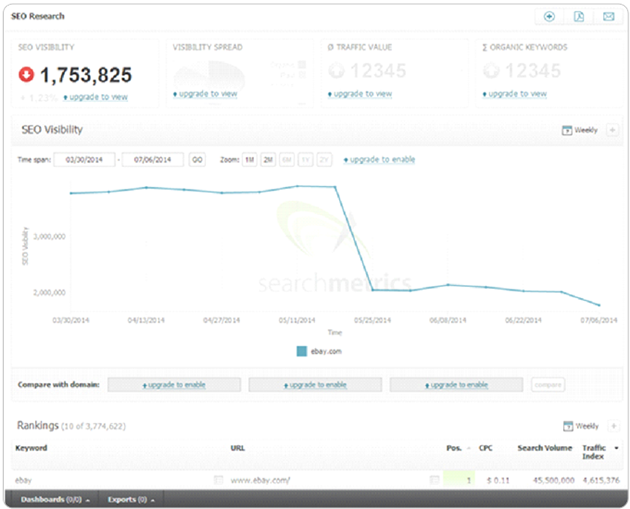Open the www.ebay.com/ URL link
The image size is (630, 509).
[x=260, y=480]
